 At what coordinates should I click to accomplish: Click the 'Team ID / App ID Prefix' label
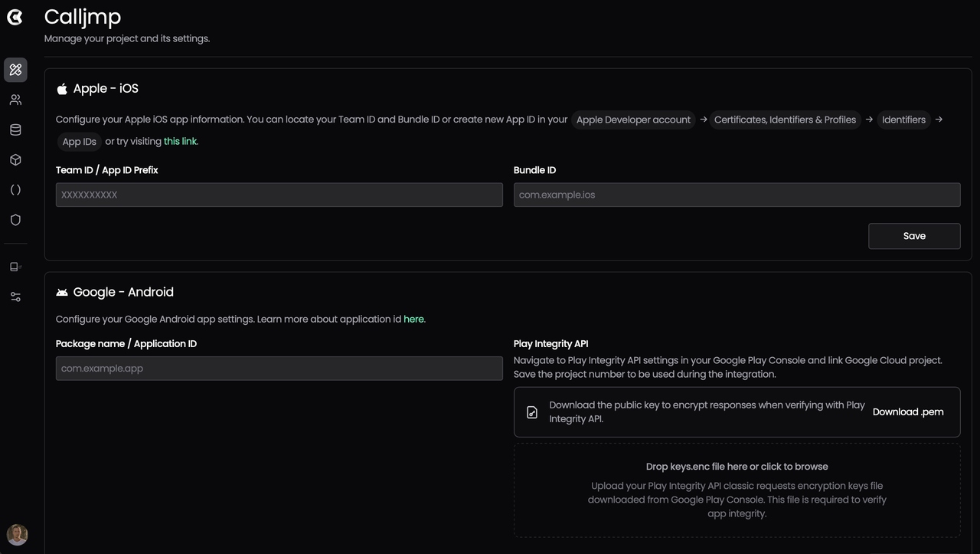(x=106, y=170)
